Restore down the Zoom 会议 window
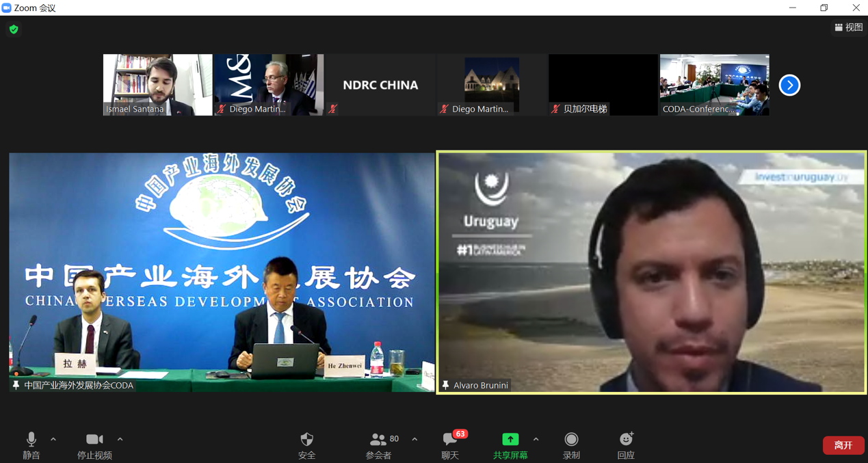 824,8
